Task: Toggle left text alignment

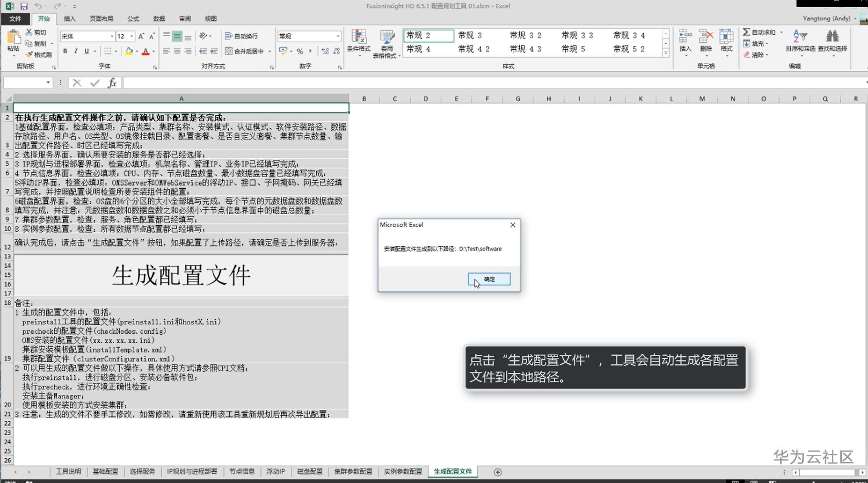Action: (x=166, y=51)
